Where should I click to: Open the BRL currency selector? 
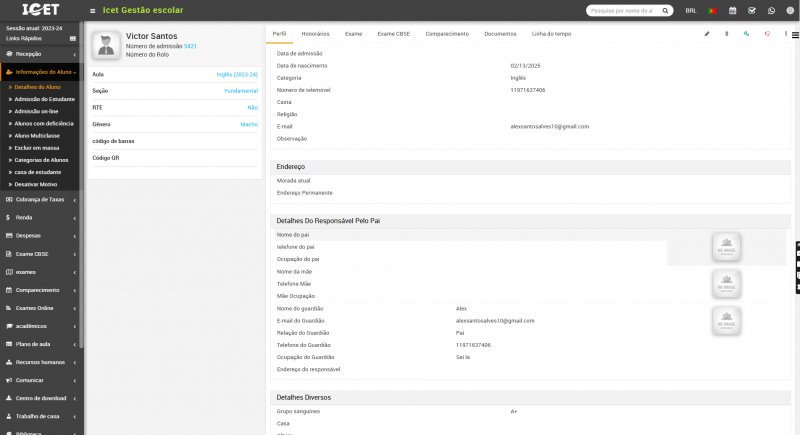[x=691, y=10]
